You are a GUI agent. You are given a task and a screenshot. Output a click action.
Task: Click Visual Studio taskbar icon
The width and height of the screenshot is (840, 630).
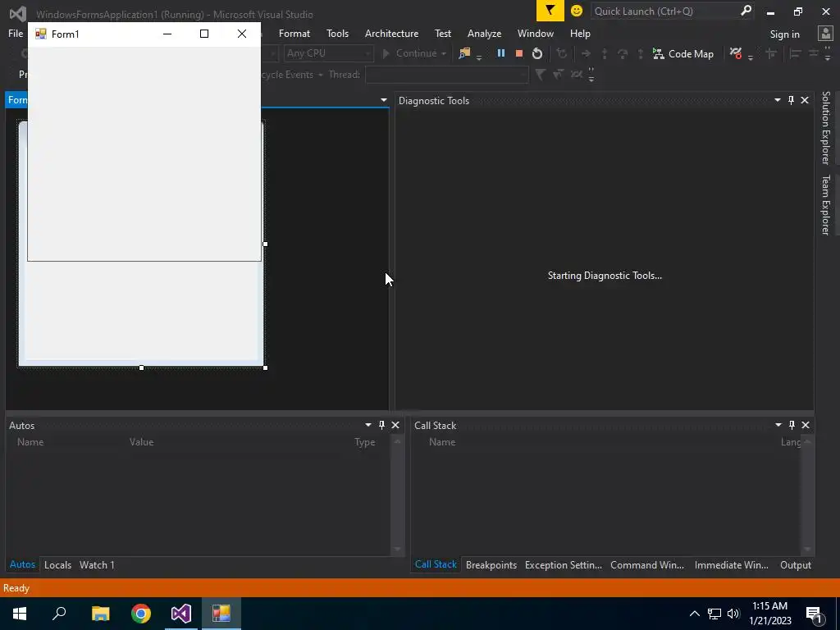point(181,614)
